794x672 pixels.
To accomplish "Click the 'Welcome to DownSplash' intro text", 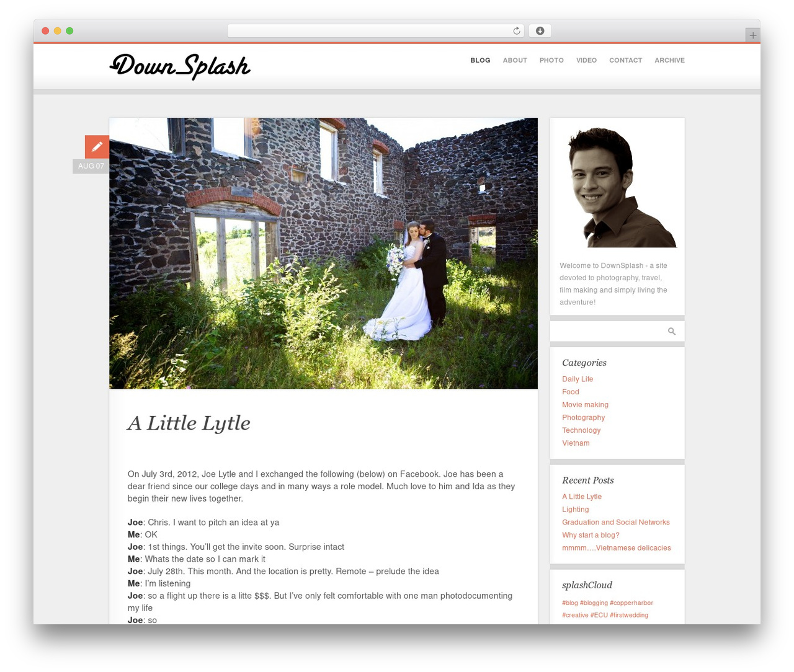I will pyautogui.click(x=613, y=284).
